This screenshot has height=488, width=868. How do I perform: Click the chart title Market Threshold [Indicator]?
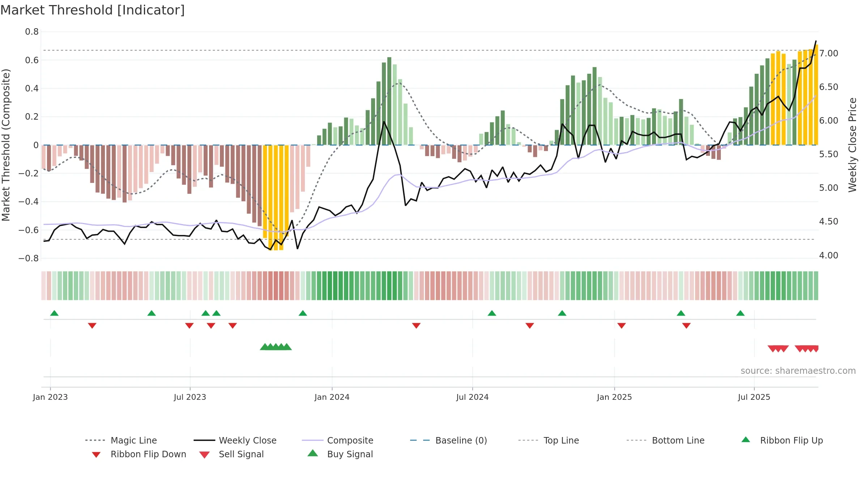pos(93,10)
